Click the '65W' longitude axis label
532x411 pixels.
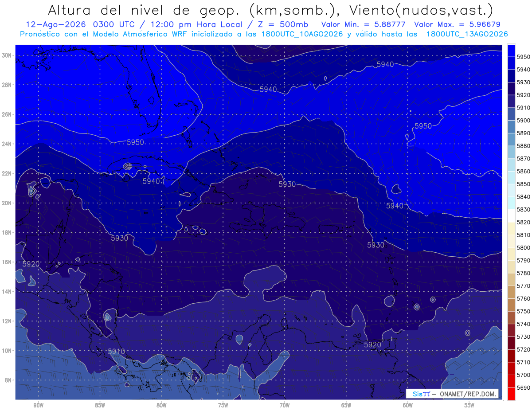[x=346, y=405]
